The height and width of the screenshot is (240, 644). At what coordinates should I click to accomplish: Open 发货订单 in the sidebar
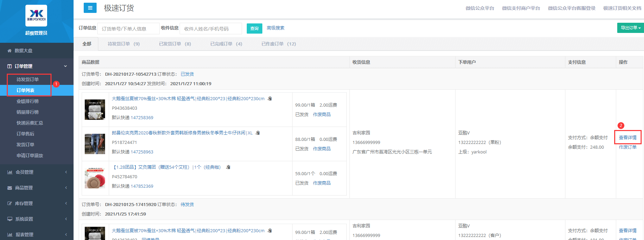(25, 145)
